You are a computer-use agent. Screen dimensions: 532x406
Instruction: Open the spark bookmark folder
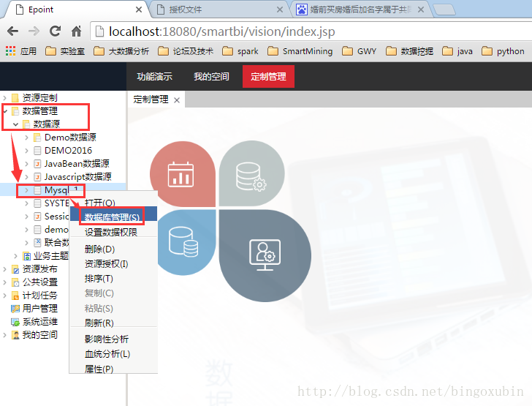click(x=240, y=51)
